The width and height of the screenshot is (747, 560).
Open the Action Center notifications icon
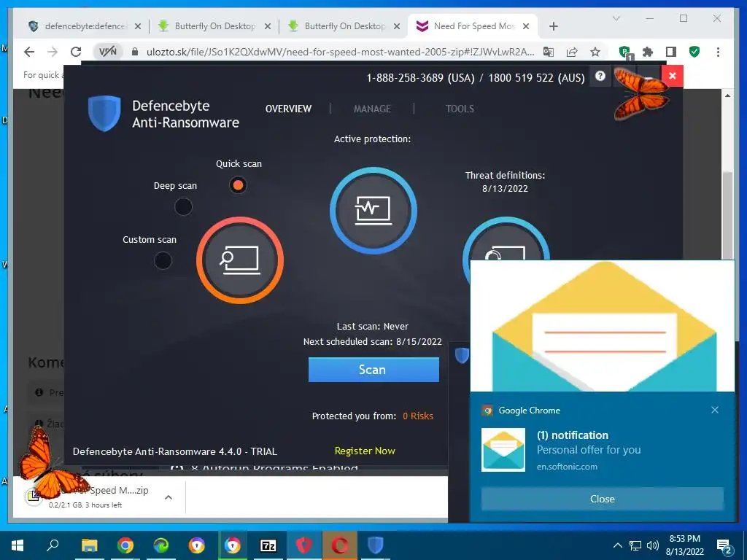(724, 546)
